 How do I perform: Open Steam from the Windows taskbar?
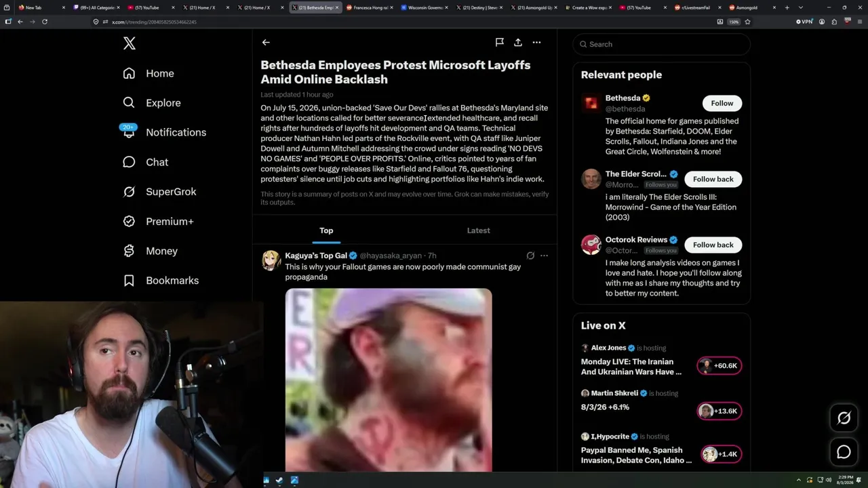click(280, 481)
